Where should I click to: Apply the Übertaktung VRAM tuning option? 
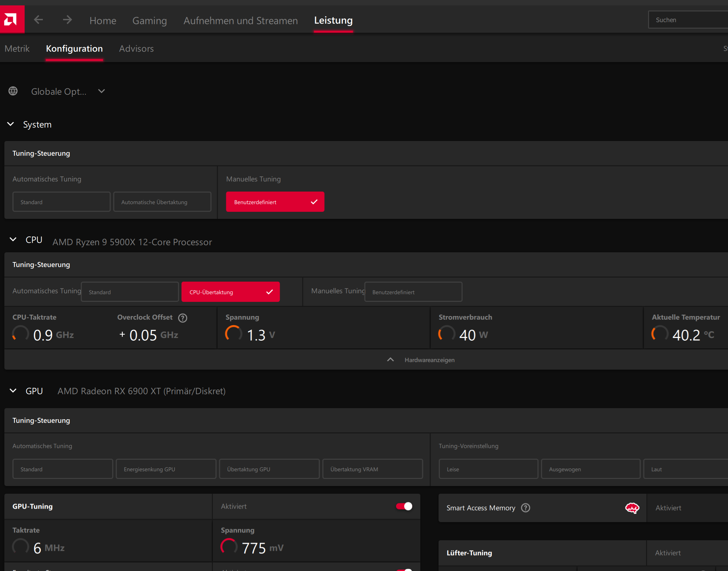click(x=372, y=469)
